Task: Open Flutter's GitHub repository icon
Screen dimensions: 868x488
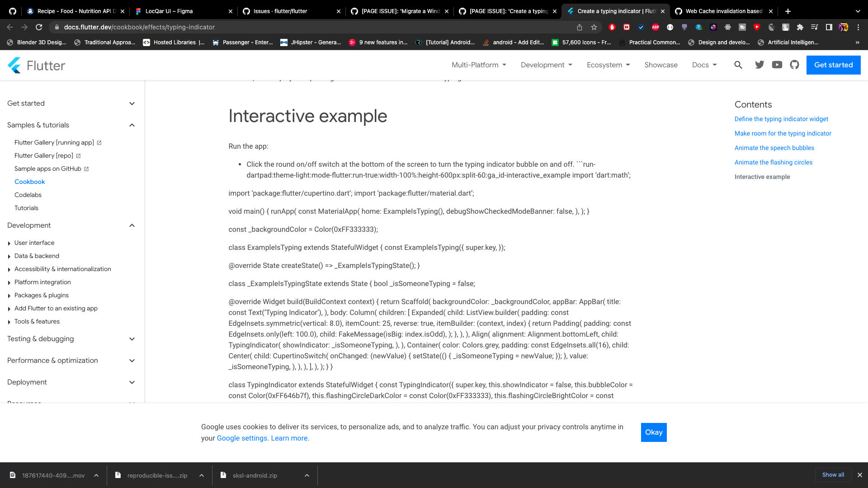Action: (x=794, y=65)
